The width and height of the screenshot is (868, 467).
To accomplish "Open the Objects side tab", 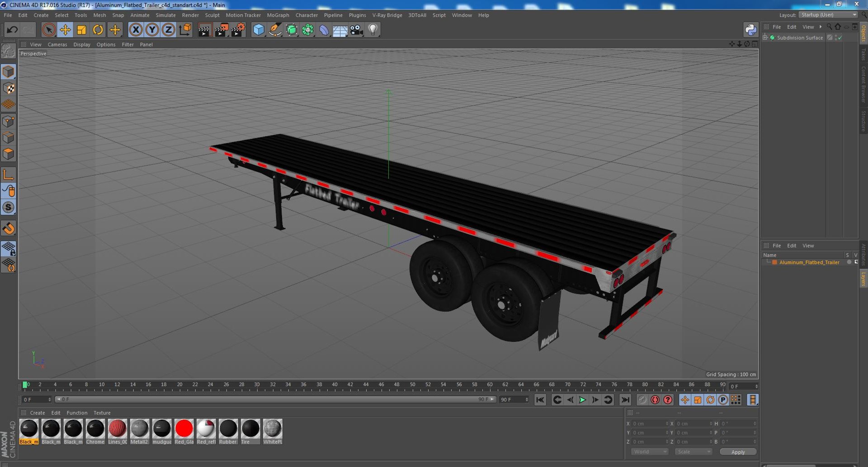I will pyautogui.click(x=863, y=33).
